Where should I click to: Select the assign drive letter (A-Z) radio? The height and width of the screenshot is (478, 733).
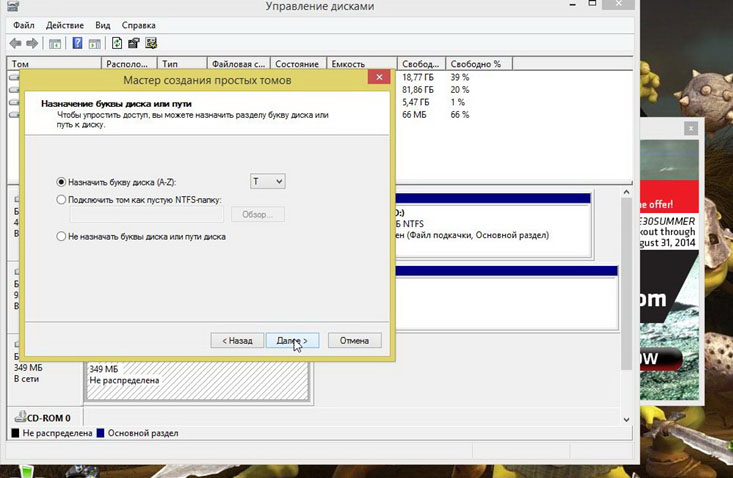click(61, 182)
